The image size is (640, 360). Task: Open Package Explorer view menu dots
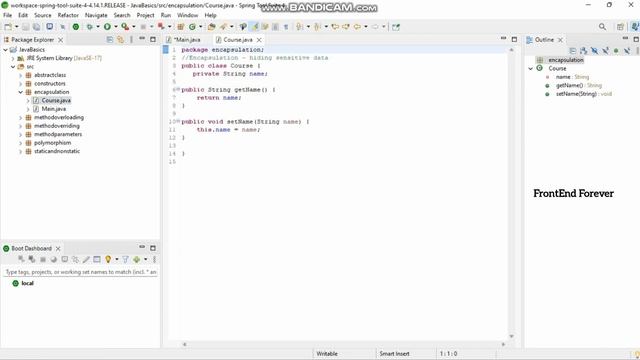(131, 40)
